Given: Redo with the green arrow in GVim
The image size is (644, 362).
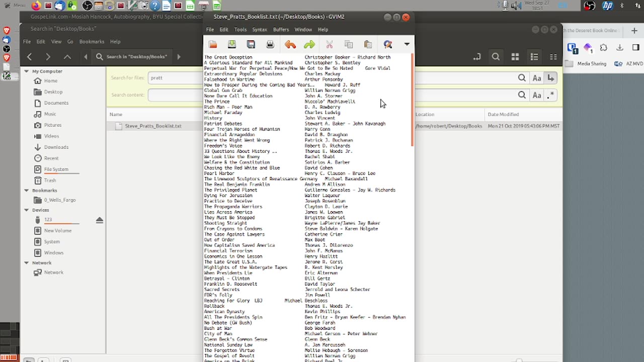Looking at the screenshot, I should pos(309,45).
